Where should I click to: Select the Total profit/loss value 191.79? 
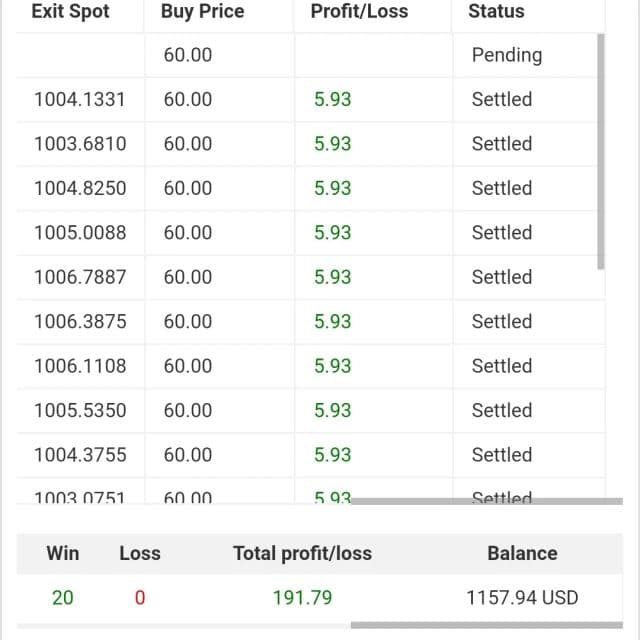tap(302, 598)
